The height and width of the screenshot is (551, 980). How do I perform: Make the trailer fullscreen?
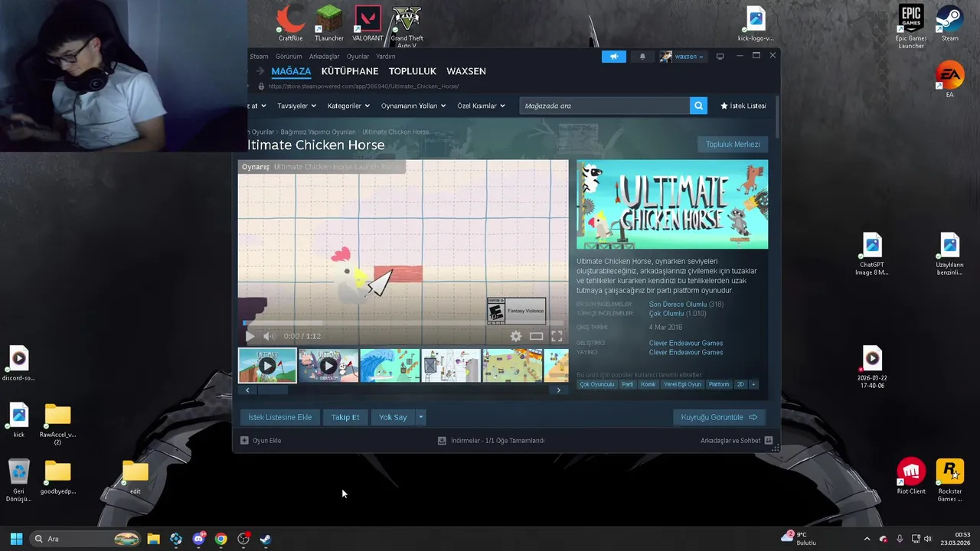coord(557,336)
